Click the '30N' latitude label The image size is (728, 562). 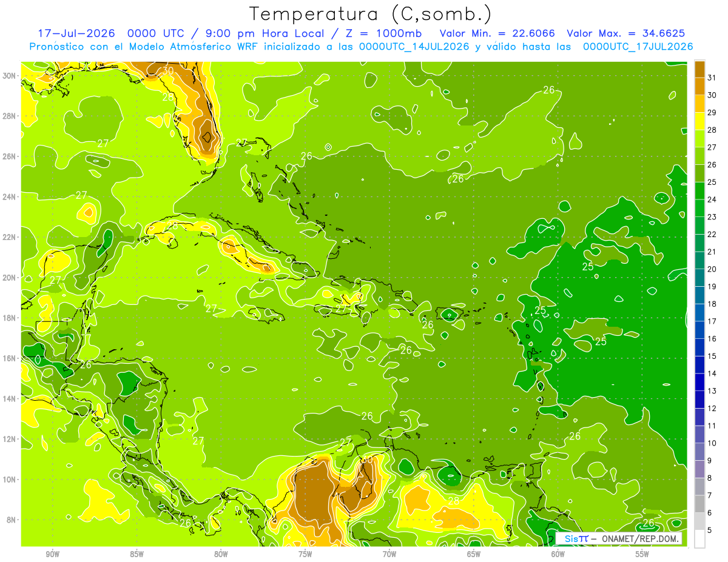point(10,75)
